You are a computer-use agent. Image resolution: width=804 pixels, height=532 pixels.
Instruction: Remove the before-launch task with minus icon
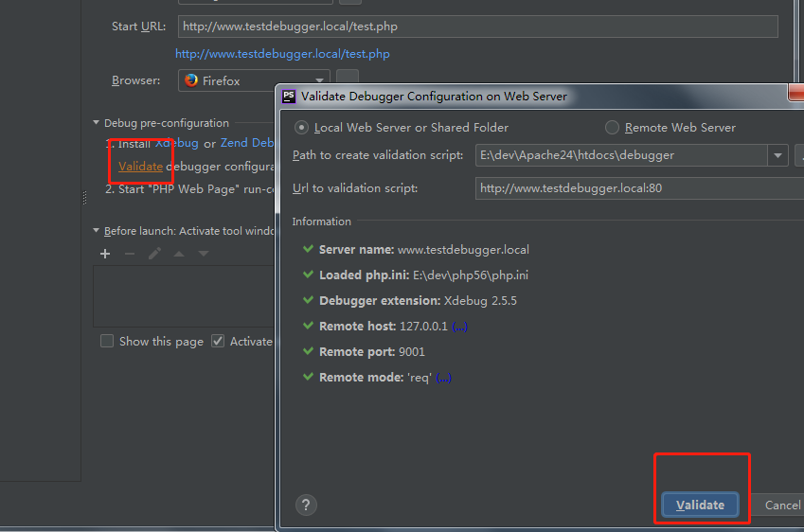click(130, 254)
